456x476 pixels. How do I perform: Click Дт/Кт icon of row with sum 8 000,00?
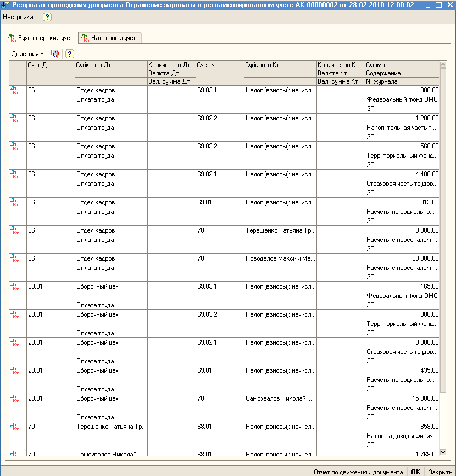(x=15, y=230)
